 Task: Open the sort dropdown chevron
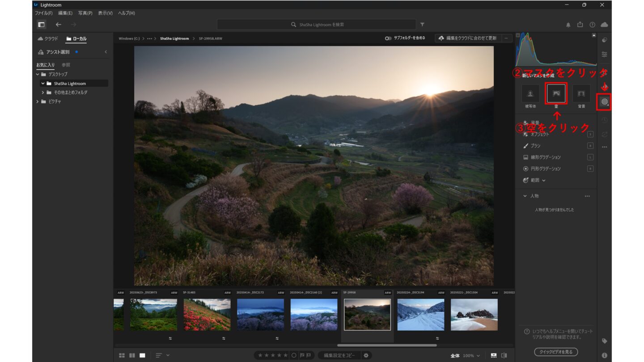click(168, 355)
